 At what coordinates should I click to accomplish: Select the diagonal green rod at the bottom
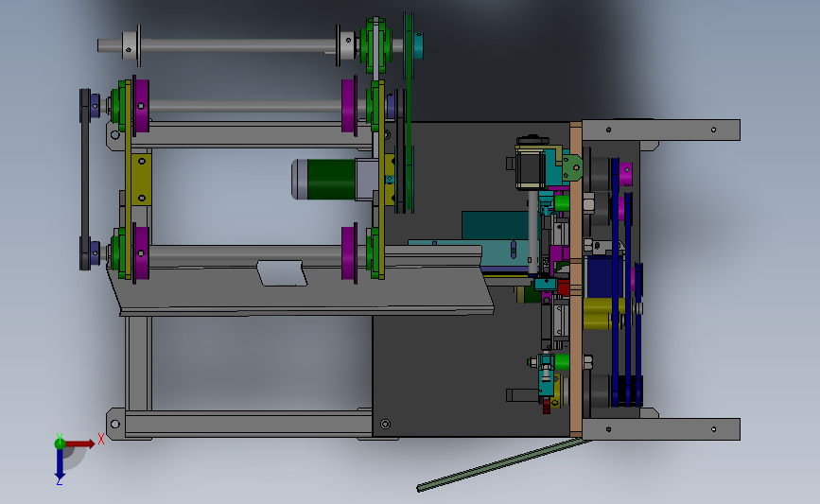point(503,465)
